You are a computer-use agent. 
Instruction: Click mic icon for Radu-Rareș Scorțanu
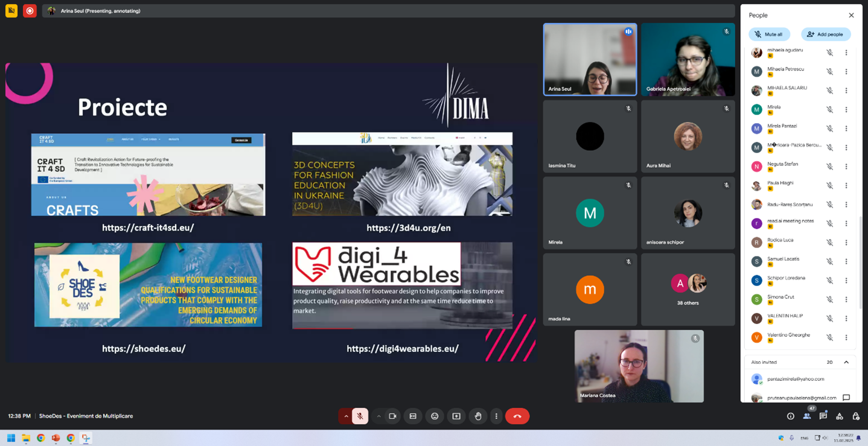830,205
